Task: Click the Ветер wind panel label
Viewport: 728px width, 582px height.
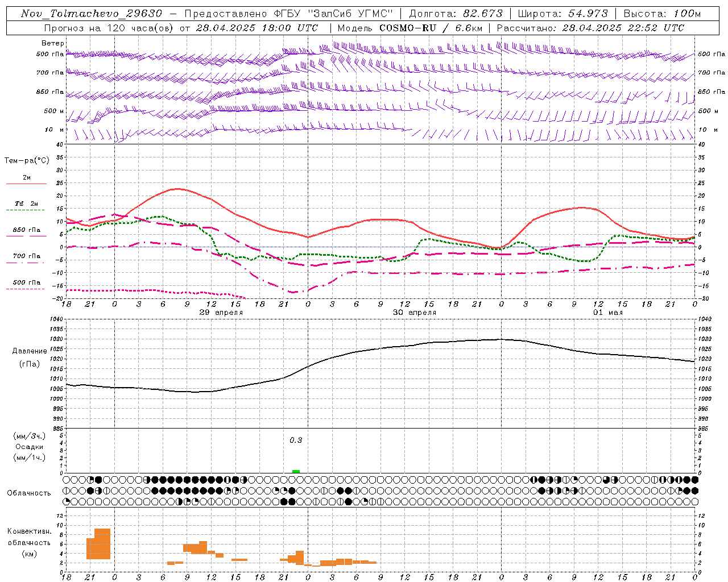Action: (52, 43)
